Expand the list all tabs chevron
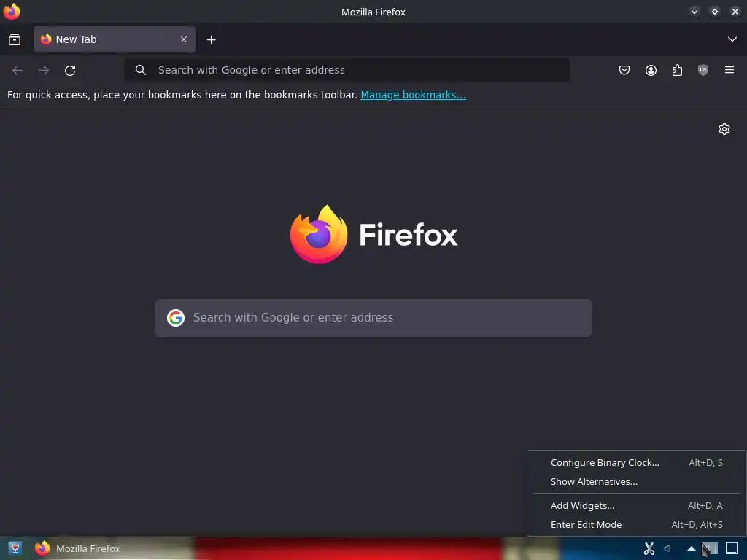The image size is (747, 560). coord(732,39)
